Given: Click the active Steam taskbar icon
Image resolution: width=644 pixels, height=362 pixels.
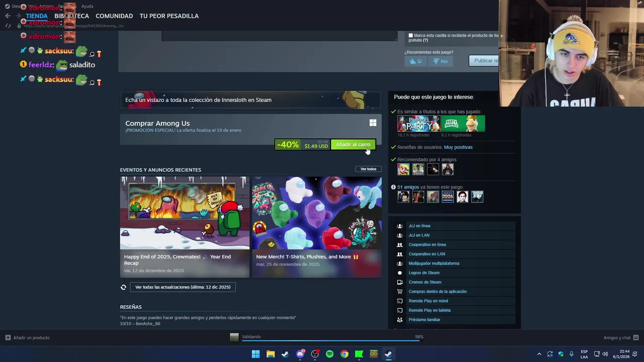Looking at the screenshot, I should point(388,354).
